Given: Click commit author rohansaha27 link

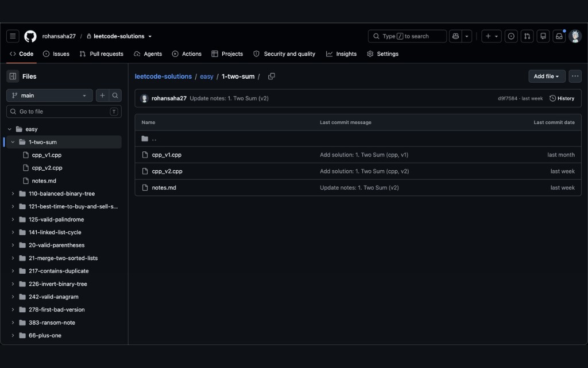Looking at the screenshot, I should 169,98.
